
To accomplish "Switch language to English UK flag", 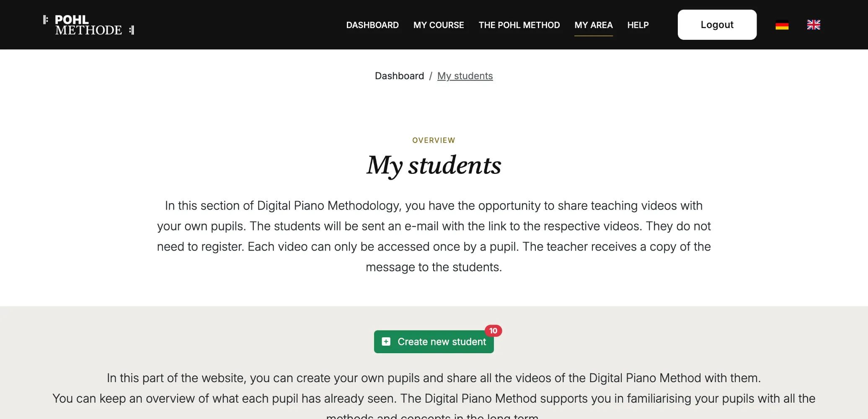I will pyautogui.click(x=814, y=25).
